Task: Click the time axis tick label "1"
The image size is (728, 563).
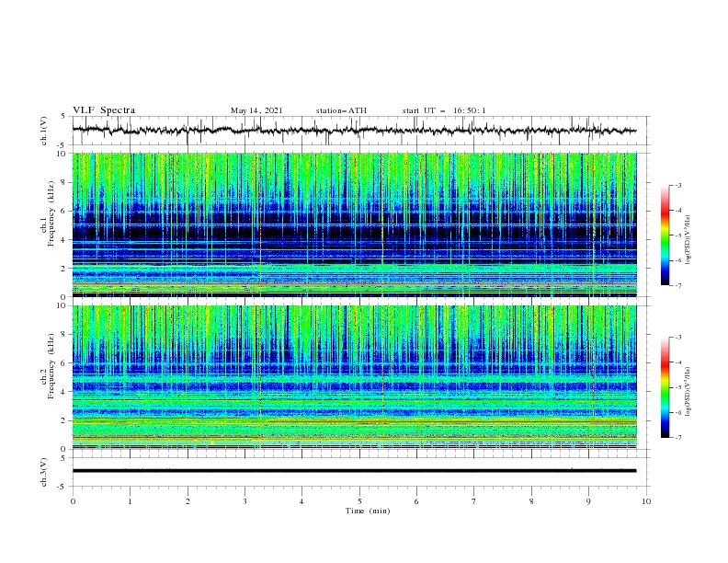Action: click(130, 501)
